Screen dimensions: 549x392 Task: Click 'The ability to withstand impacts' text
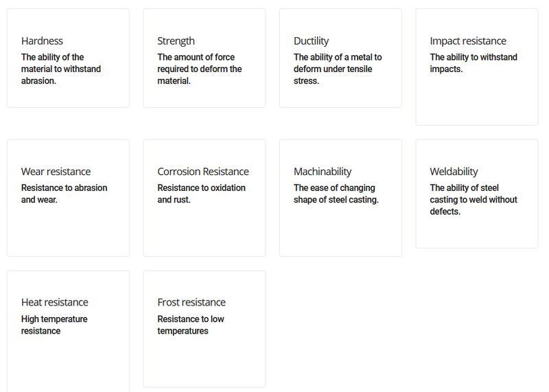click(474, 63)
